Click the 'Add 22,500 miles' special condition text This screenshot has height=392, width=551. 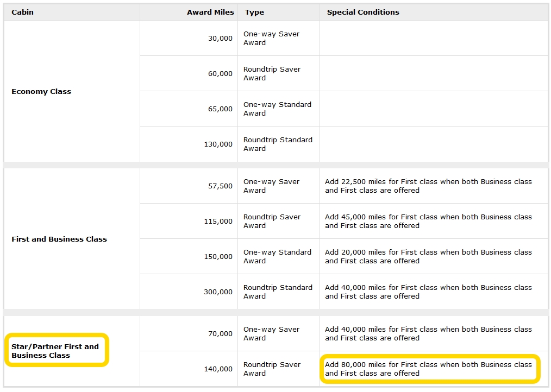click(x=428, y=186)
